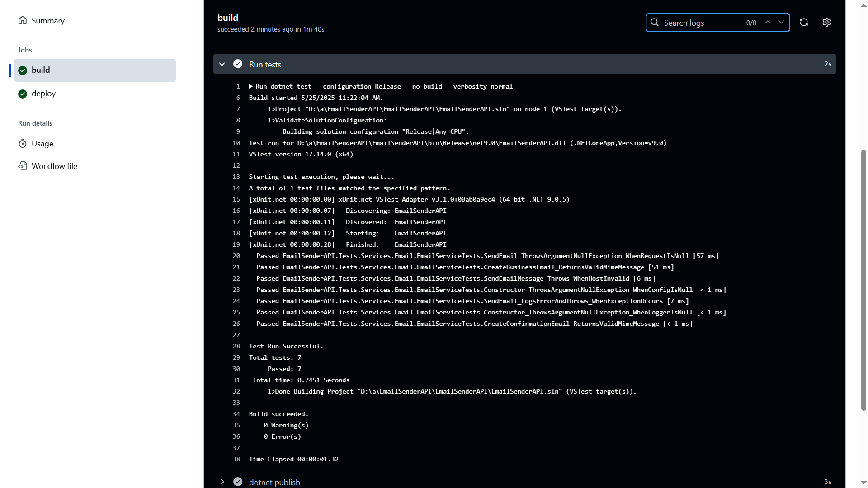Image resolution: width=868 pixels, height=488 pixels.
Task: Select the build job in sidebar
Action: tap(95, 70)
